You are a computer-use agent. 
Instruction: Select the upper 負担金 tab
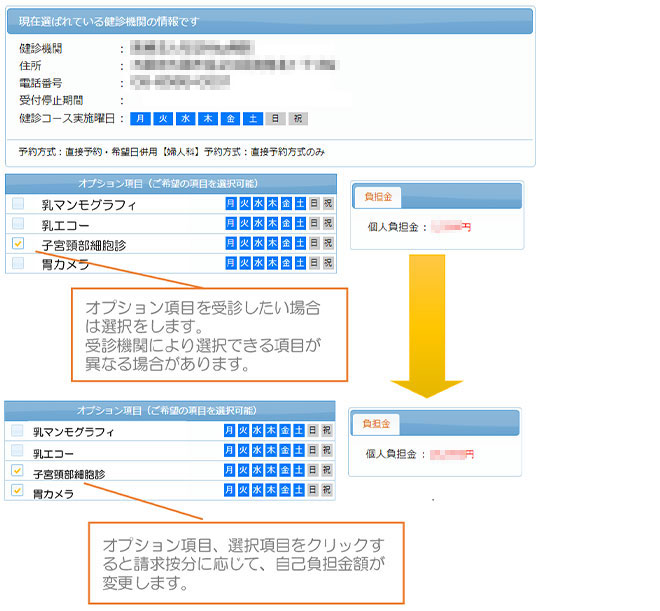(378, 197)
